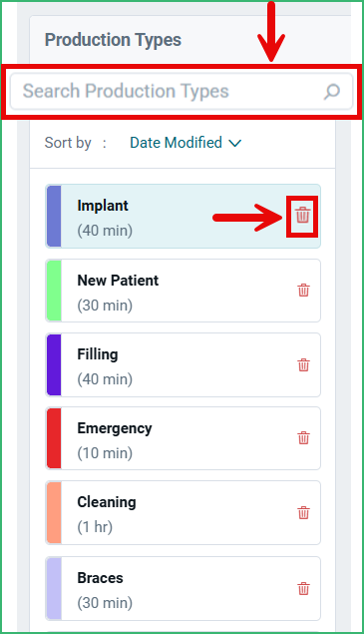
Task: Select the Cleaning (1 hr) item
Action: (183, 513)
